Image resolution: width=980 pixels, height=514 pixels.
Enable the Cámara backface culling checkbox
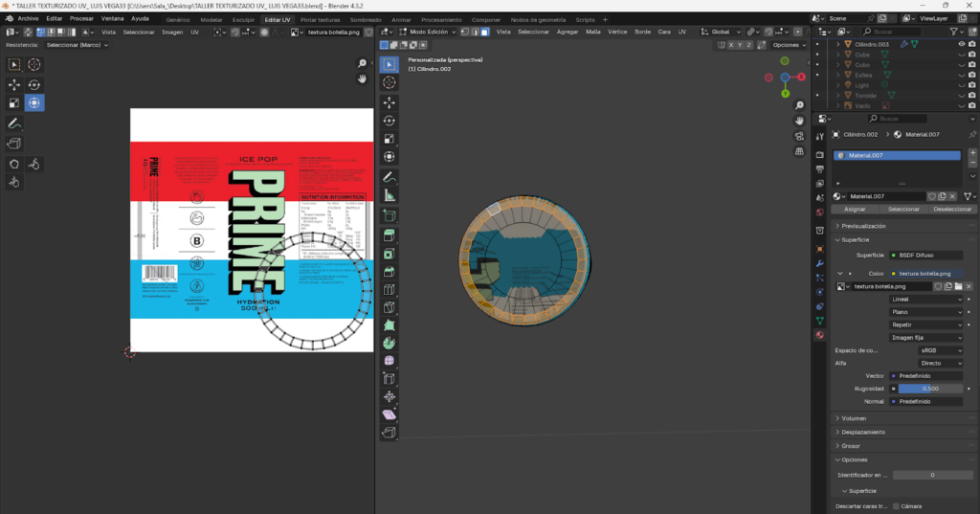coord(896,506)
